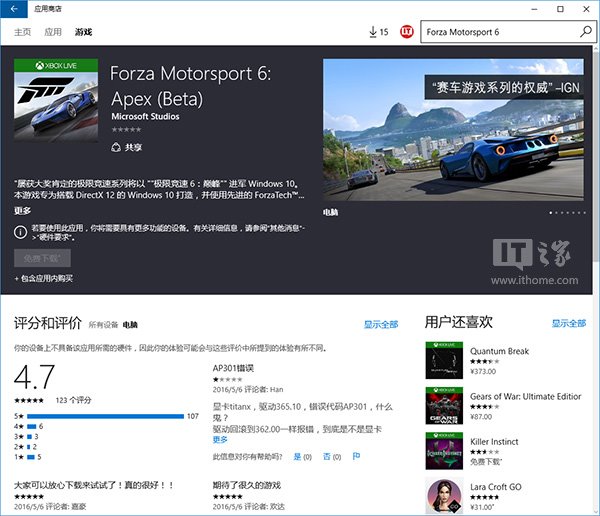
Task: Show all reviews with 显示全部 link
Action: click(x=381, y=325)
